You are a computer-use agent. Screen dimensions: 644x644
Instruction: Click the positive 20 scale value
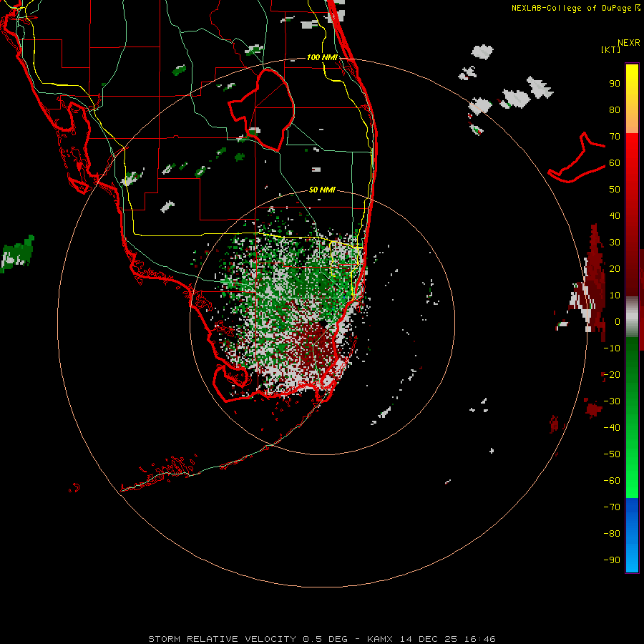point(615,268)
